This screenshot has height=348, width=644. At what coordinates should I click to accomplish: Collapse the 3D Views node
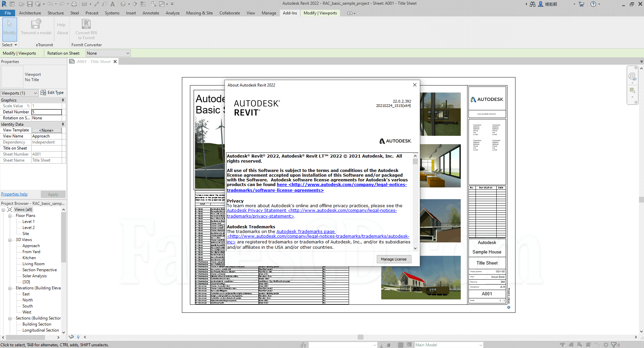(10, 240)
